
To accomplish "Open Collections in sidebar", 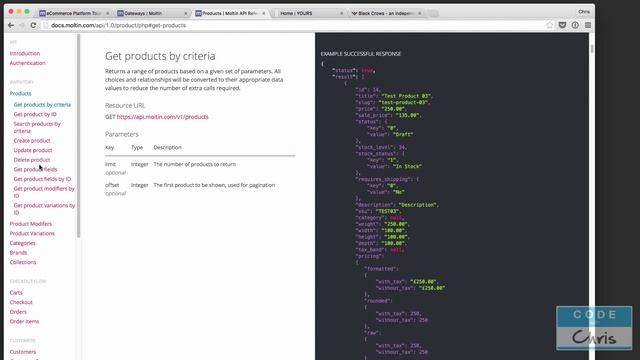I will pos(23,262).
